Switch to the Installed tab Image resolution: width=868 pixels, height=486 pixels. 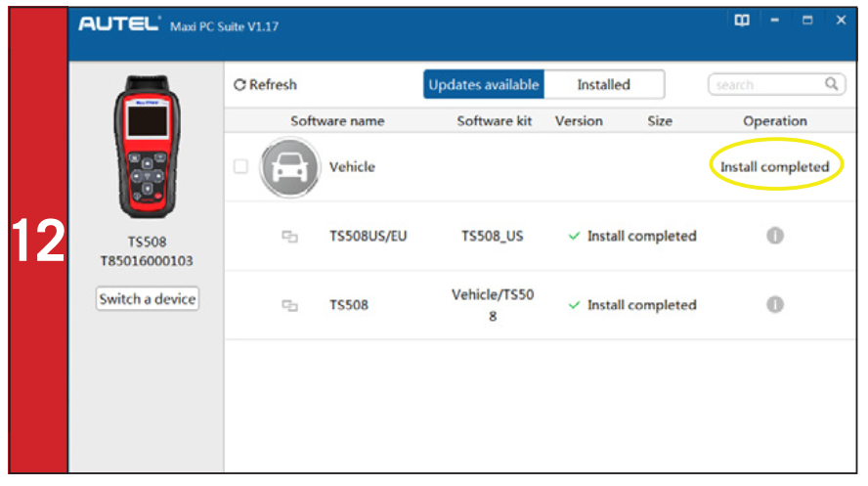(x=603, y=85)
